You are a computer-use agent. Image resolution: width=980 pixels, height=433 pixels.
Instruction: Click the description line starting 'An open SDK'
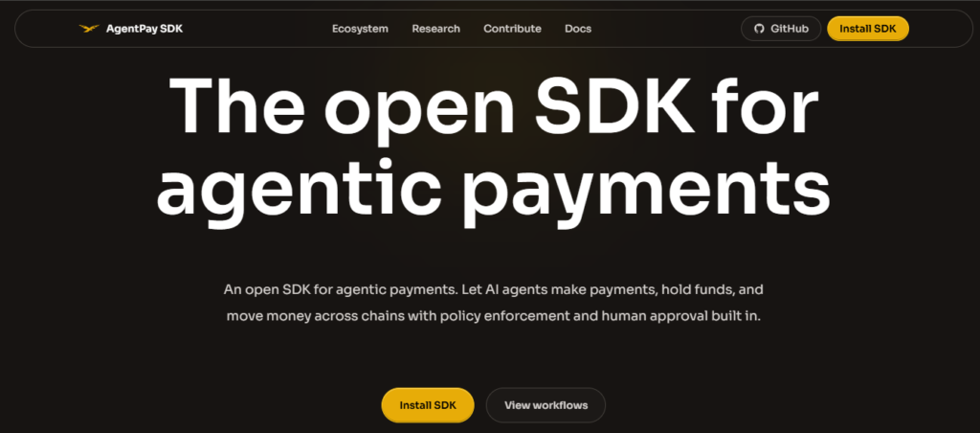[x=493, y=290]
